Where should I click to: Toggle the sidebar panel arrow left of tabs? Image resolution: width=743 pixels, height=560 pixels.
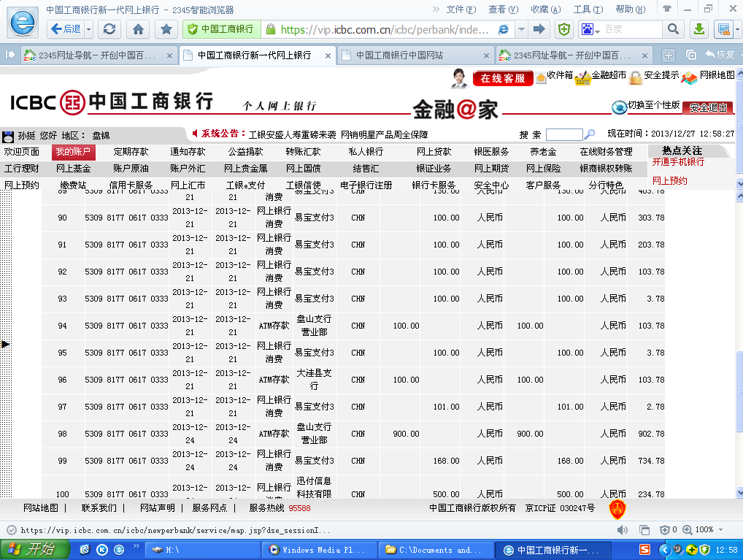(10, 55)
